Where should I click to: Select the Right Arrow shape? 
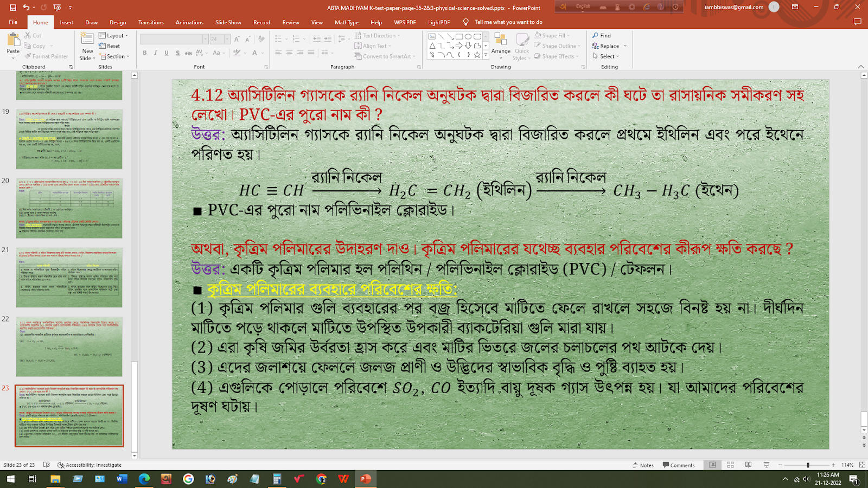click(459, 46)
